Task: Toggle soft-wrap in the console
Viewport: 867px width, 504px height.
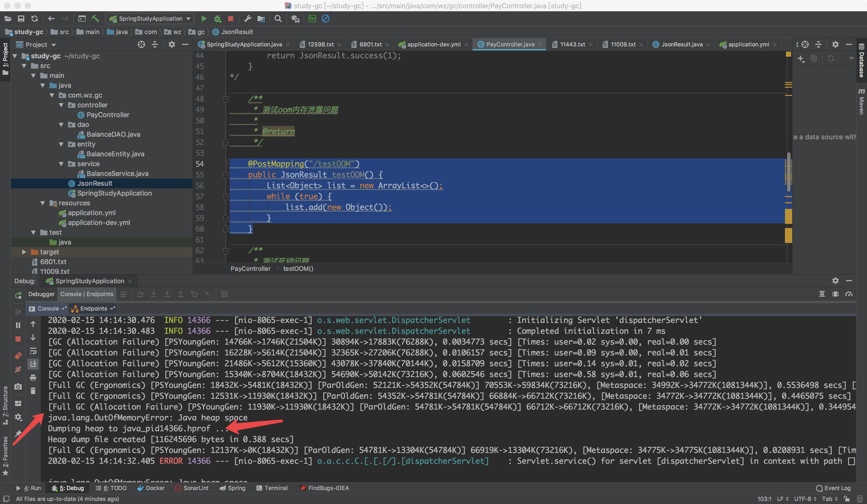Action: click(33, 351)
